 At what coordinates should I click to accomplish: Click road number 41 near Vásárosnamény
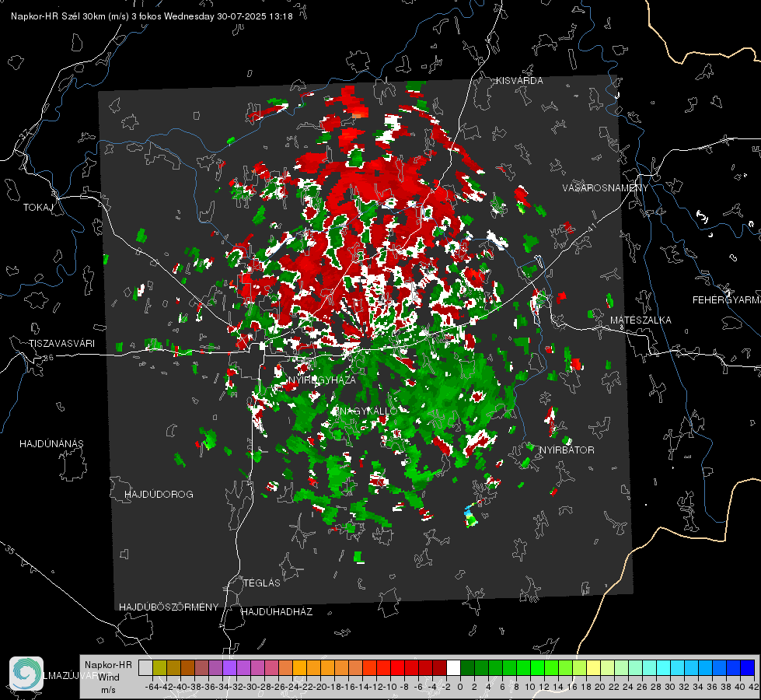592,227
